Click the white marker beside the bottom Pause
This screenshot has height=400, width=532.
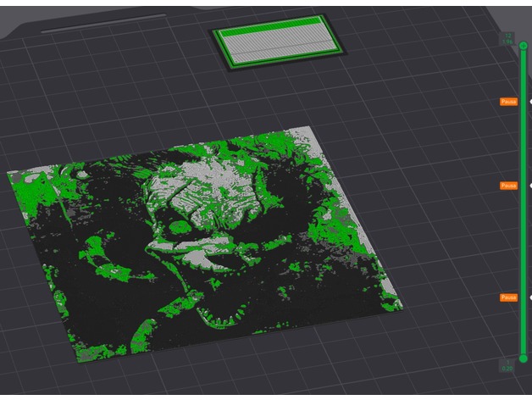(x=531, y=297)
